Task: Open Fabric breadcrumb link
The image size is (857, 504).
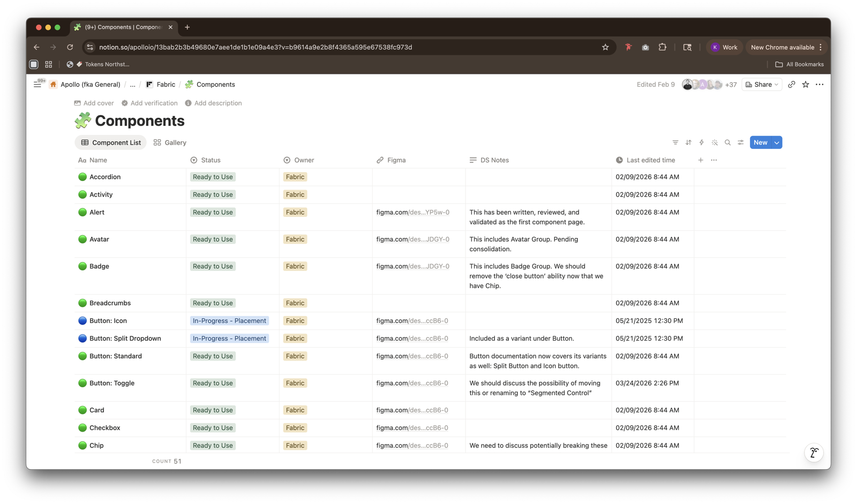Action: point(161,85)
